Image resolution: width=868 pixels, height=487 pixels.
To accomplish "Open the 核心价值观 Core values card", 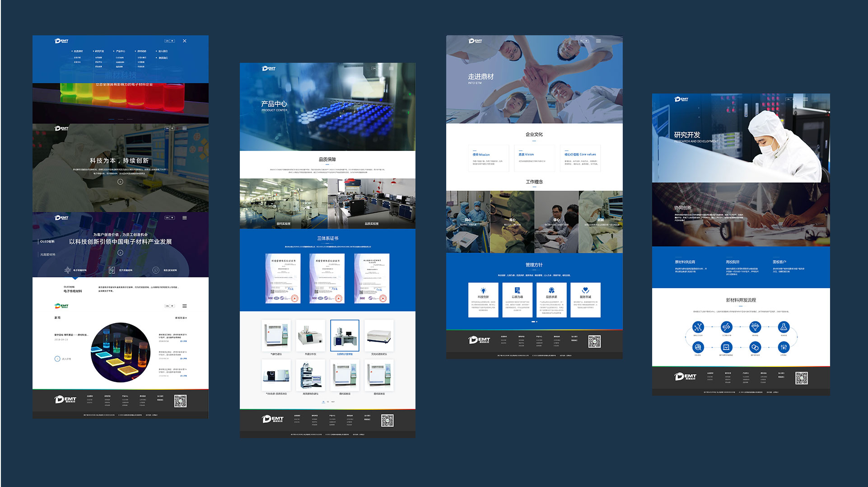I will [x=580, y=158].
